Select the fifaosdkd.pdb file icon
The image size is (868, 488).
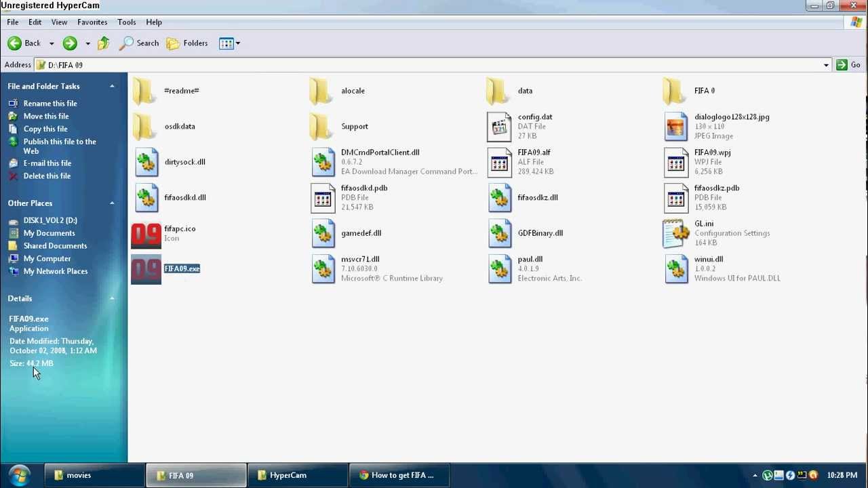pyautogui.click(x=323, y=198)
